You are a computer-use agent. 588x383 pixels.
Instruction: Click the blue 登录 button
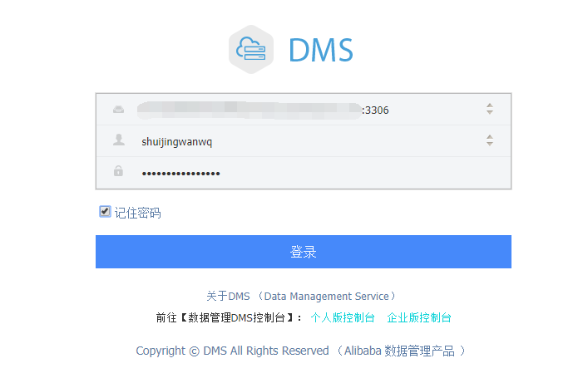(x=304, y=252)
